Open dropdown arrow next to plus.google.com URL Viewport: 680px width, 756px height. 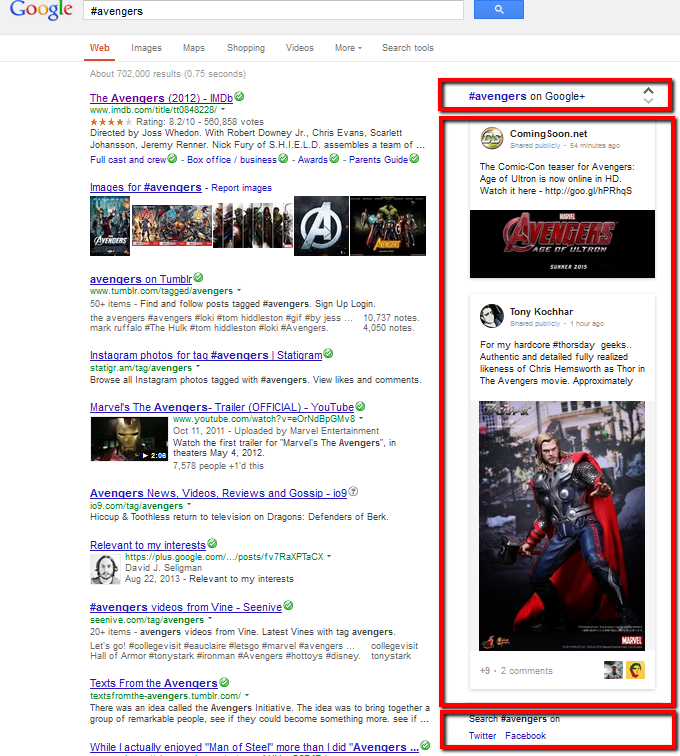coord(329,556)
